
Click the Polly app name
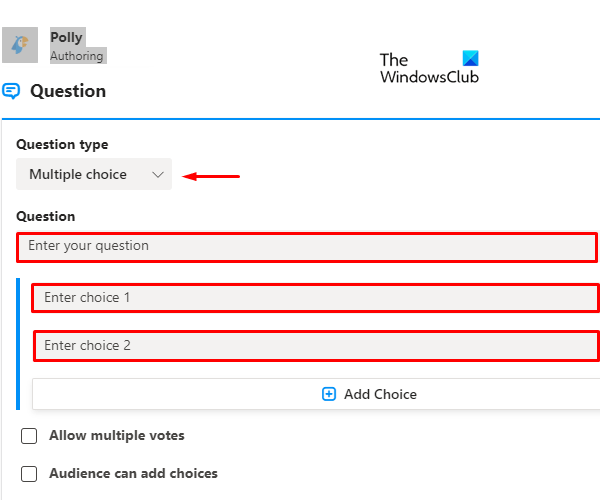[66, 38]
